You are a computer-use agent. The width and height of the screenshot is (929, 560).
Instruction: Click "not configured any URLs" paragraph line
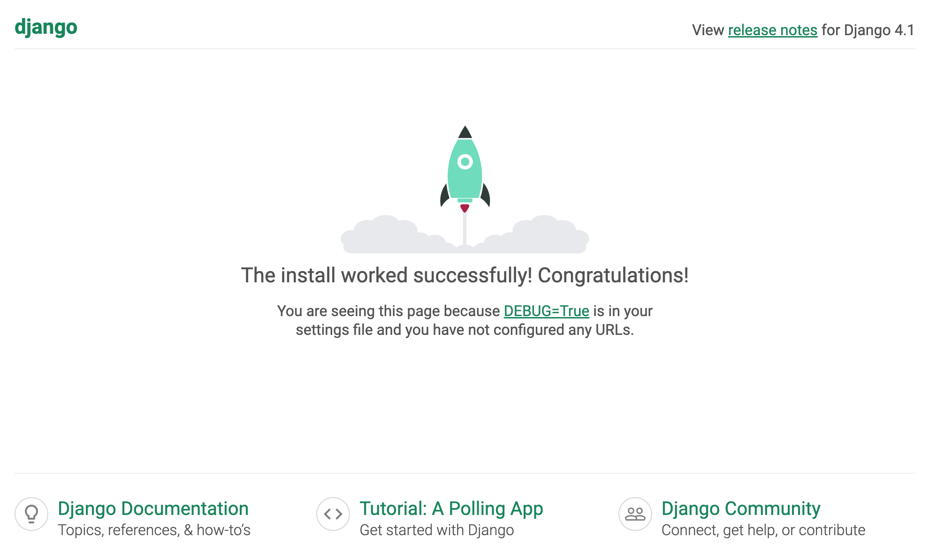pos(464,330)
